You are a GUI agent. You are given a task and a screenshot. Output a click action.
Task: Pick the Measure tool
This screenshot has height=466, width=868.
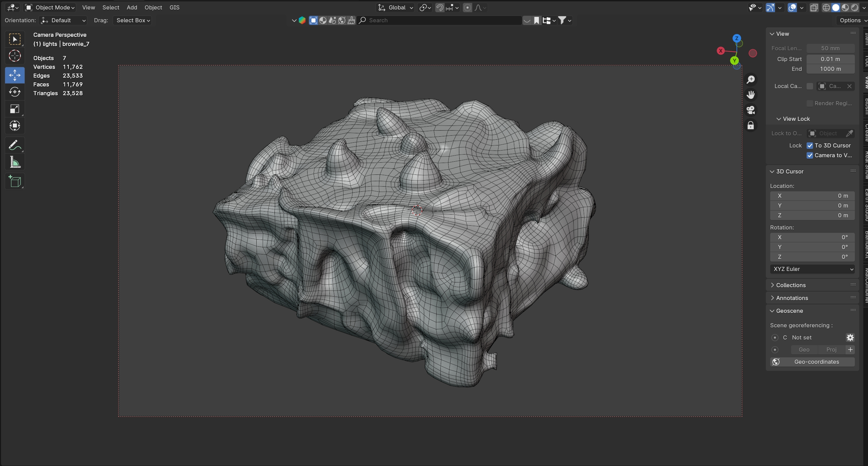pos(15,163)
